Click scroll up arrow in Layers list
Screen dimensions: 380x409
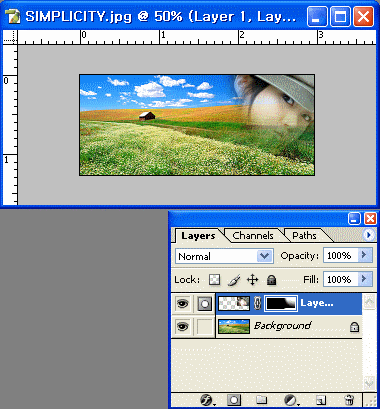pos(369,302)
